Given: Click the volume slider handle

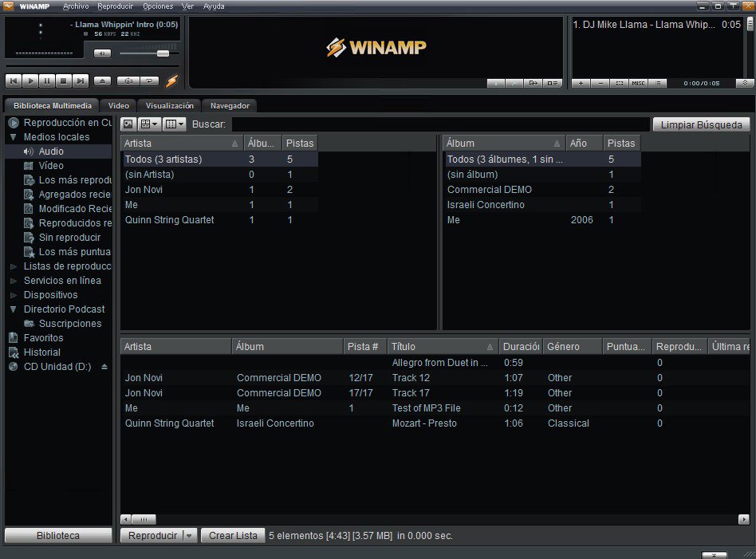Looking at the screenshot, I should click(x=163, y=53).
